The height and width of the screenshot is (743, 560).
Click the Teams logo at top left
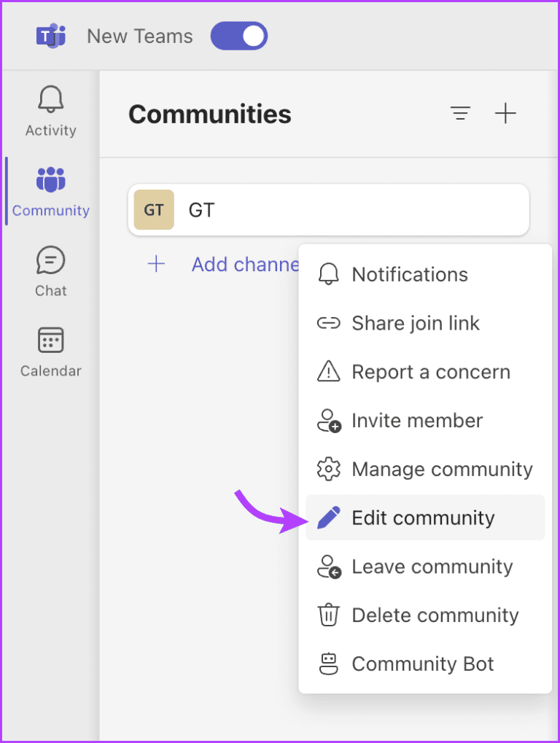(50, 35)
